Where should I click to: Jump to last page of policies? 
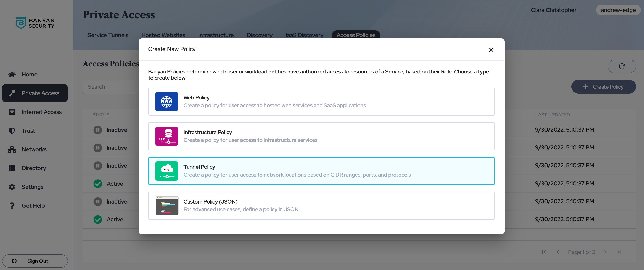[x=619, y=252]
